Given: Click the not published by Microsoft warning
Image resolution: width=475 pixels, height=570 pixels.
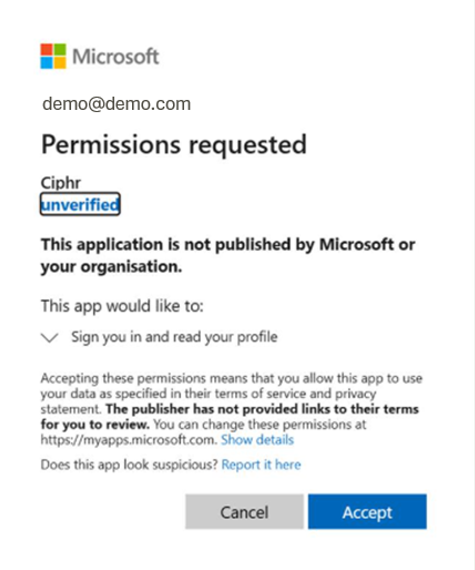Looking at the screenshot, I should 228,255.
